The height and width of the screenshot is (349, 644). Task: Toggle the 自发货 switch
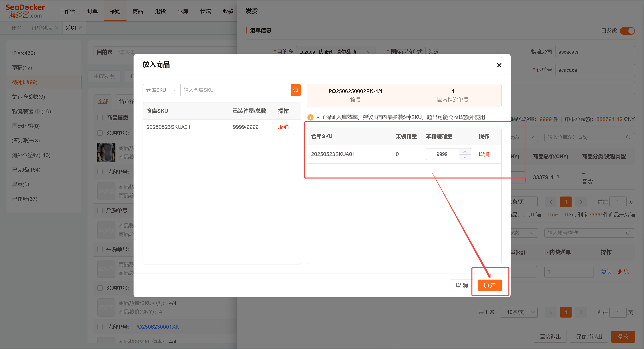pos(627,31)
